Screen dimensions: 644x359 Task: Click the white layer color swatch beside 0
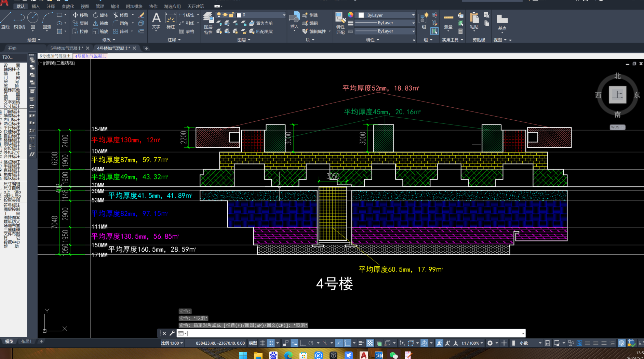coord(239,15)
